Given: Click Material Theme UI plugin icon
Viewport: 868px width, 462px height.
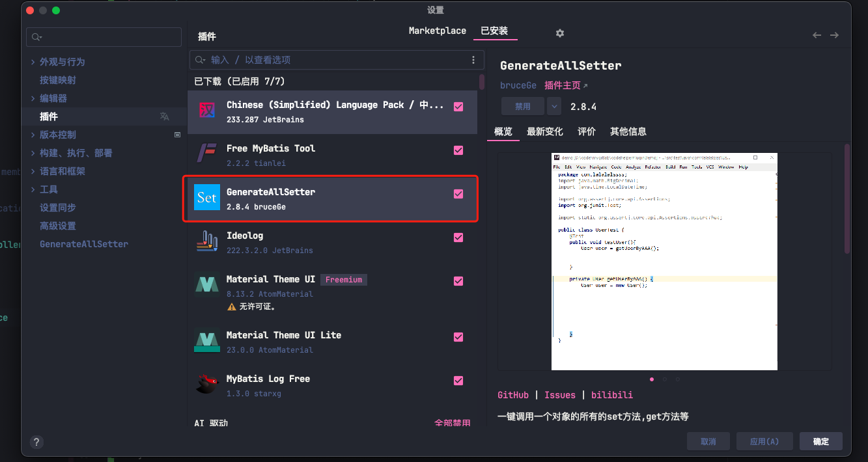Looking at the screenshot, I should click(207, 285).
